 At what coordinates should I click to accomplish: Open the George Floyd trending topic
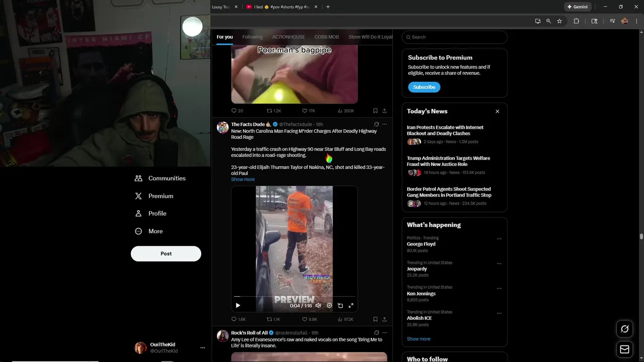tap(421, 244)
